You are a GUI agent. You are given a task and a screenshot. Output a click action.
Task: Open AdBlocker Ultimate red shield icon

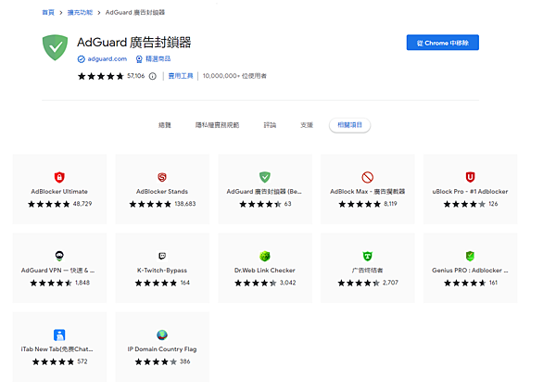(59, 177)
